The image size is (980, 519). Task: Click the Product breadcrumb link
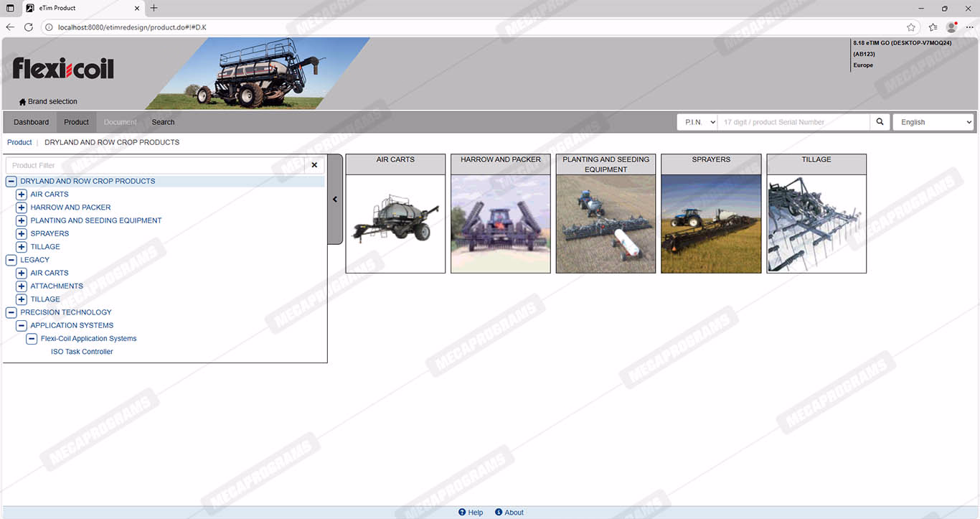[19, 142]
